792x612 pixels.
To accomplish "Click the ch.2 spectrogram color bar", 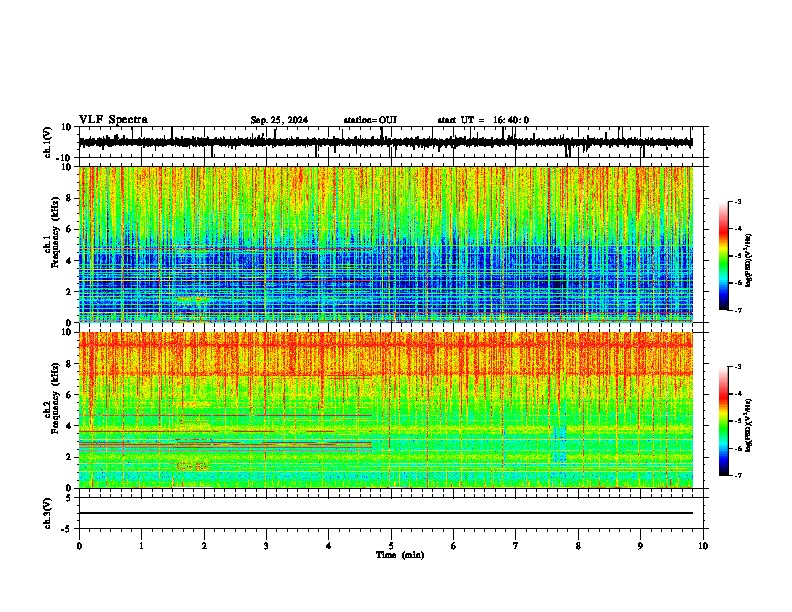I will coord(724,421).
